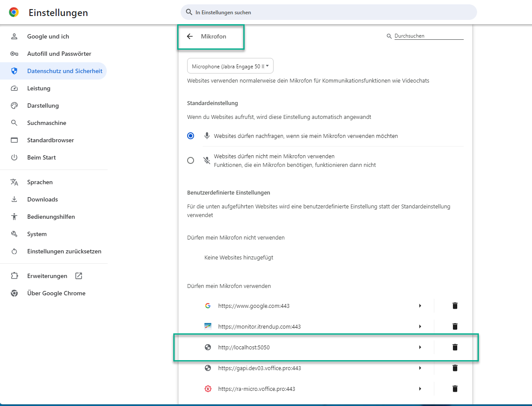The height and width of the screenshot is (406, 532).
Task: Click the Google favicon in the site list
Action: (x=208, y=306)
